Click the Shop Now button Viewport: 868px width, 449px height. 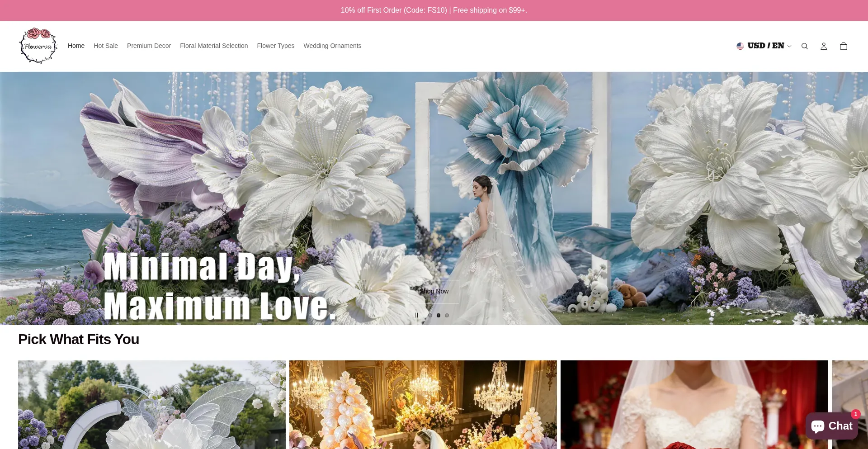(x=434, y=292)
